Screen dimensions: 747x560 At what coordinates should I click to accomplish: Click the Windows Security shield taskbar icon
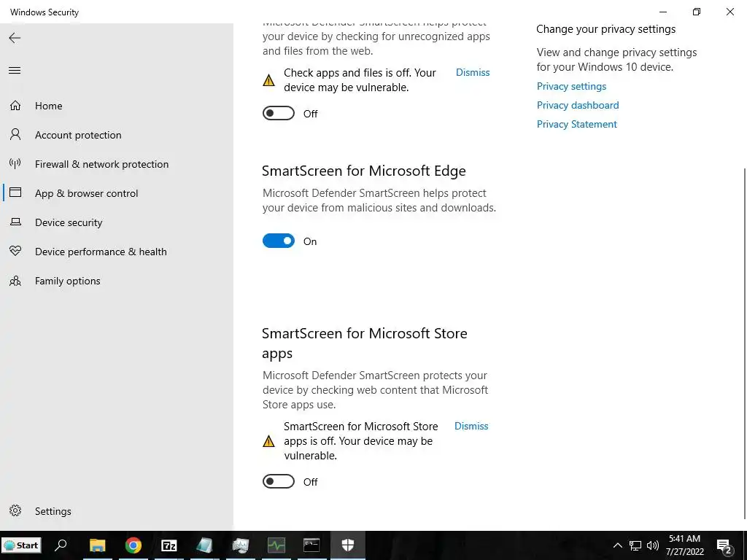click(x=348, y=545)
